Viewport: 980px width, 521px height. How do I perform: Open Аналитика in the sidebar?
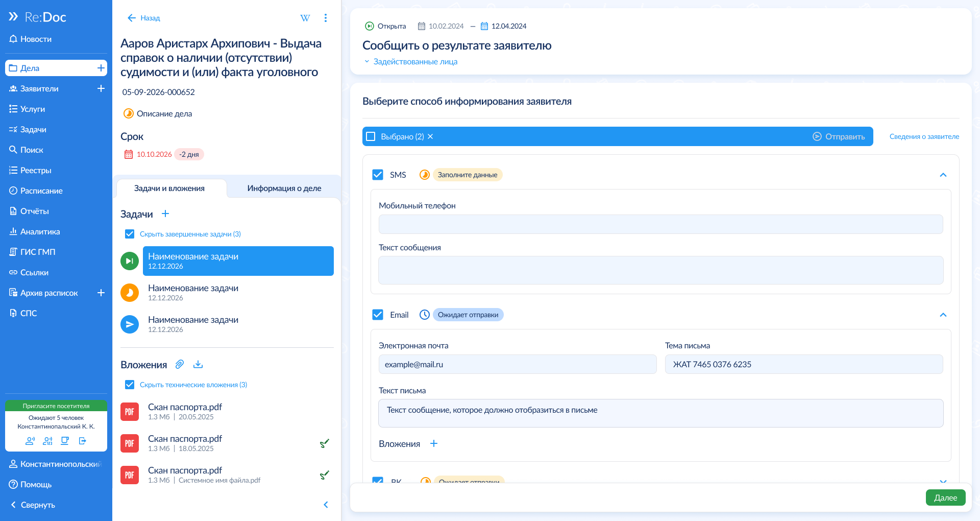[40, 231]
